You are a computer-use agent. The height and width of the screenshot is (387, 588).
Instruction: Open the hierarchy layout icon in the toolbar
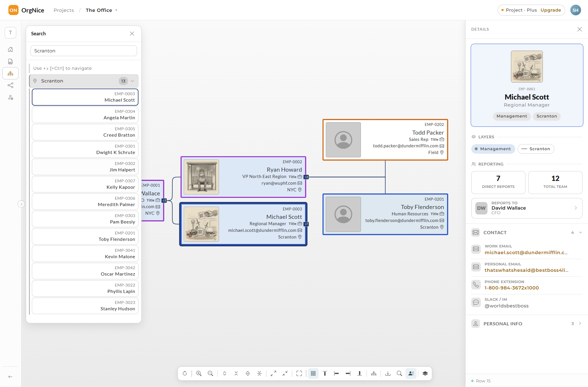pyautogui.click(x=374, y=373)
